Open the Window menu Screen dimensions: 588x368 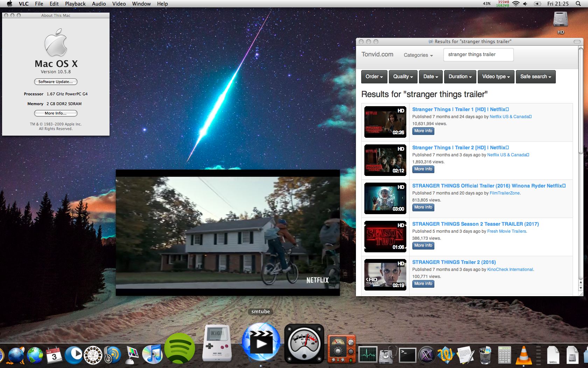[x=141, y=4]
